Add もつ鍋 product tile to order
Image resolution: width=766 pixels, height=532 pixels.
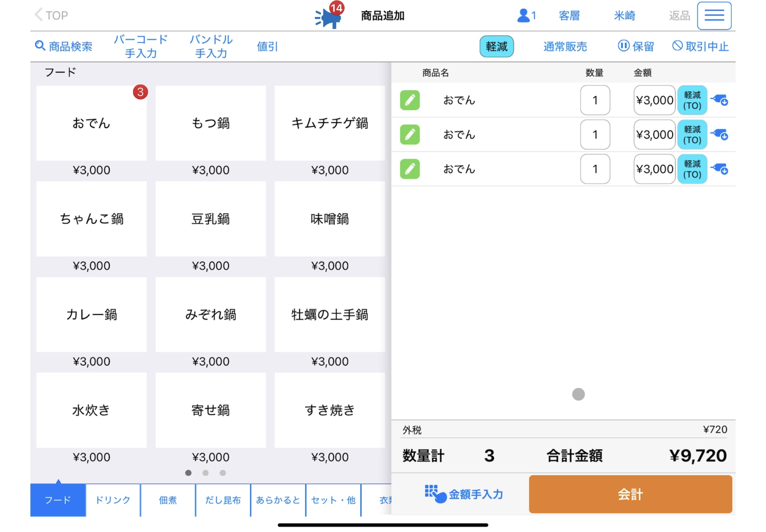coord(211,124)
